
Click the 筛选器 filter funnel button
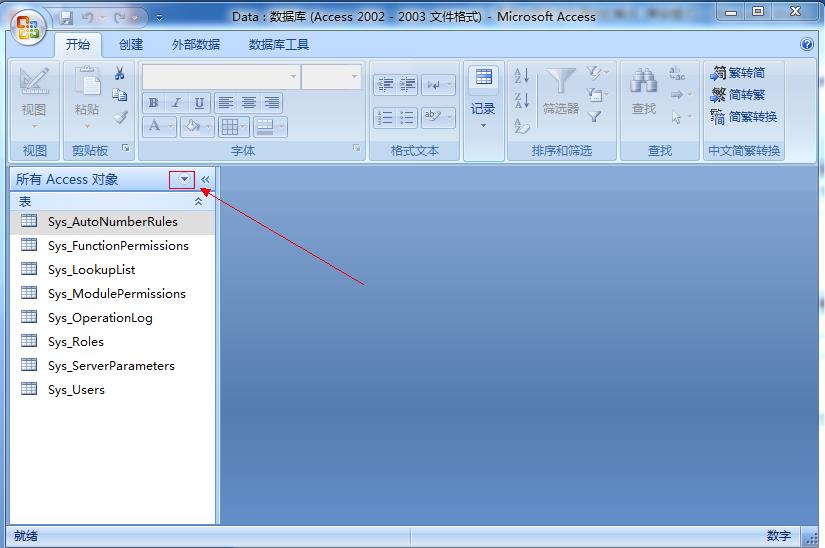[x=560, y=93]
